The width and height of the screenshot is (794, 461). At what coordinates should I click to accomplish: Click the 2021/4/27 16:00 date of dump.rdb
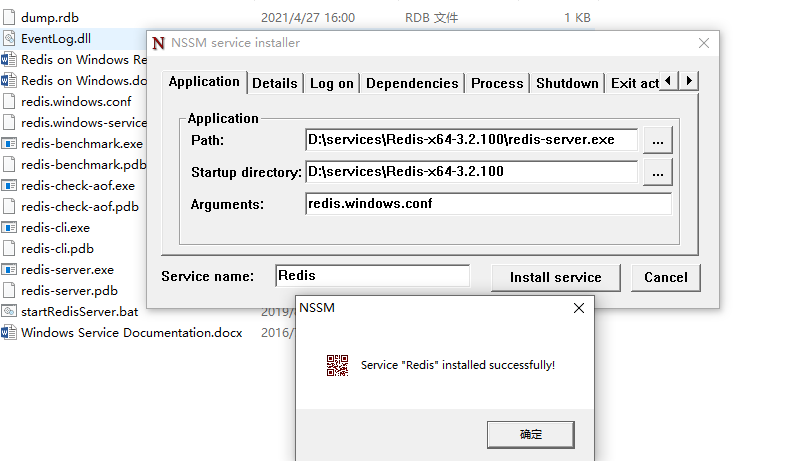pyautogui.click(x=308, y=18)
